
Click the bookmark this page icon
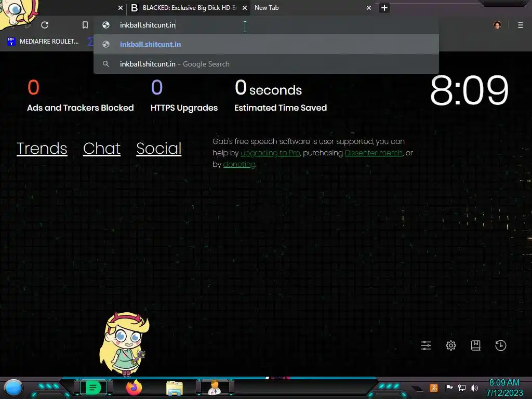point(85,25)
